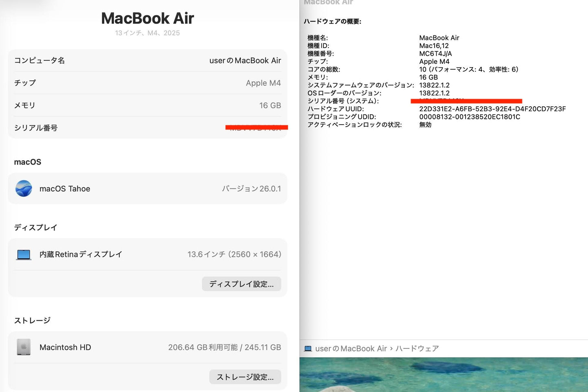Click メモリ value 16 GB in hardware overview
The width and height of the screenshot is (588, 392).
coord(428,77)
